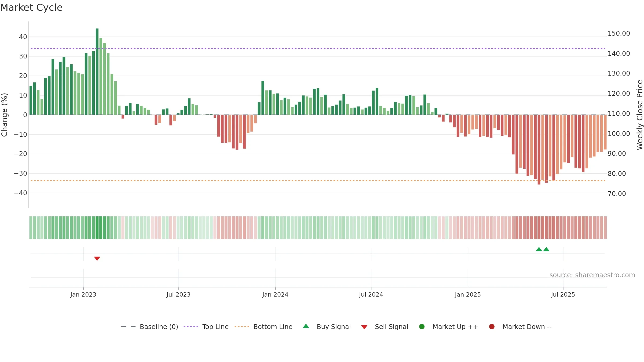Toggle the Sell Signal legend label
The image size is (644, 362).
tap(391, 327)
